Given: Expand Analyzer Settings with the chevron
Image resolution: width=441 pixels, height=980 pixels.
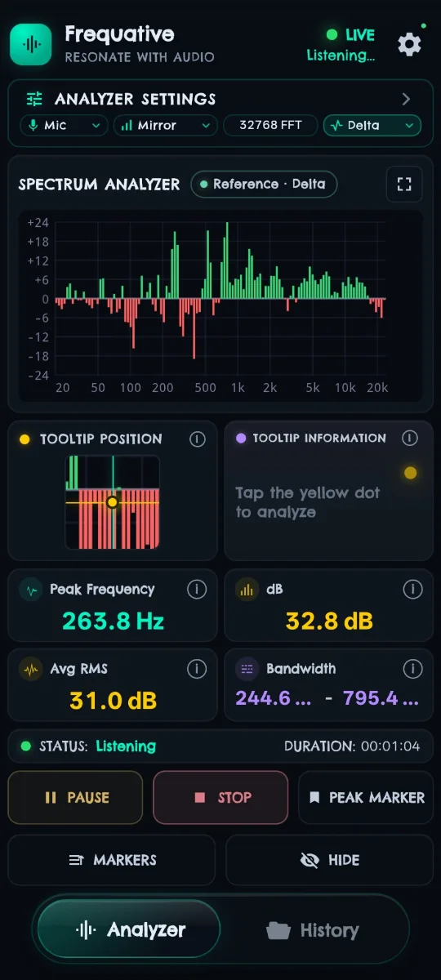Looking at the screenshot, I should point(406,99).
